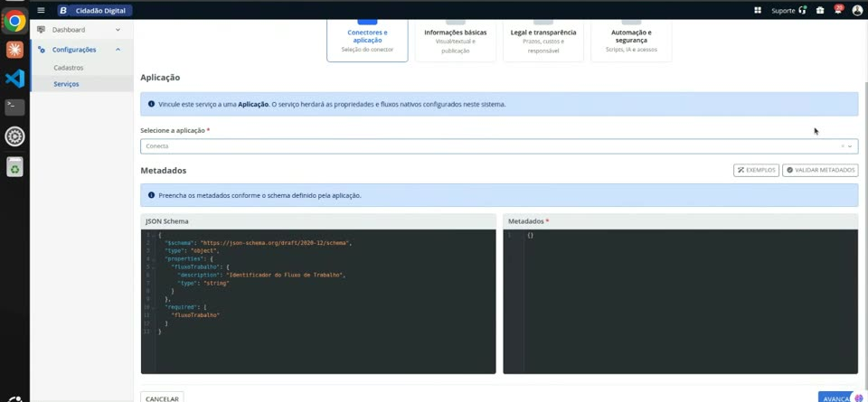
Task: Click the gift icon in header
Action: tap(820, 10)
